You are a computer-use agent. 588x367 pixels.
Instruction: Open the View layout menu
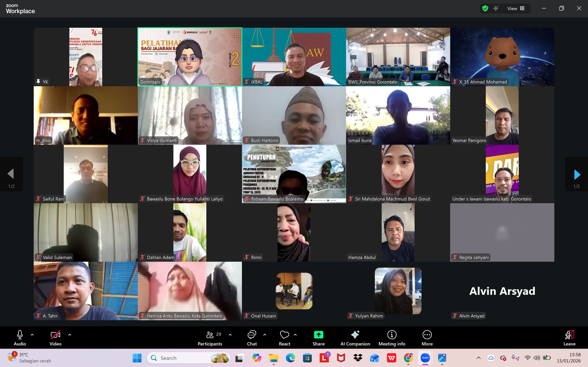pyautogui.click(x=516, y=8)
